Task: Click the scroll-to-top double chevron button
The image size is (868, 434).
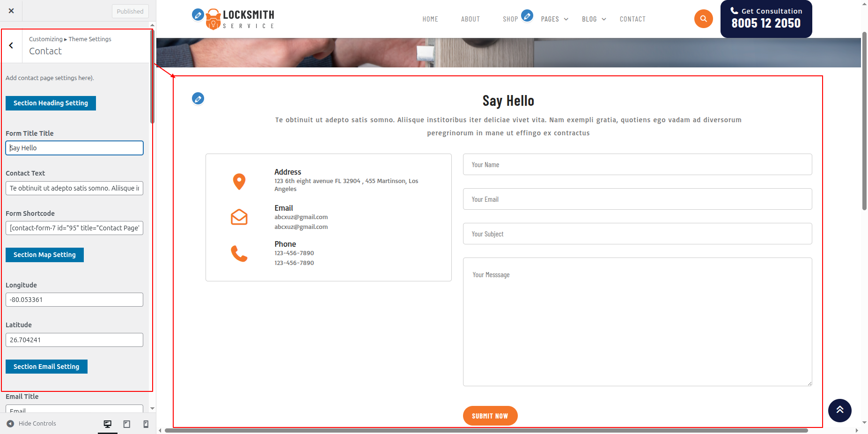Action: tap(839, 410)
